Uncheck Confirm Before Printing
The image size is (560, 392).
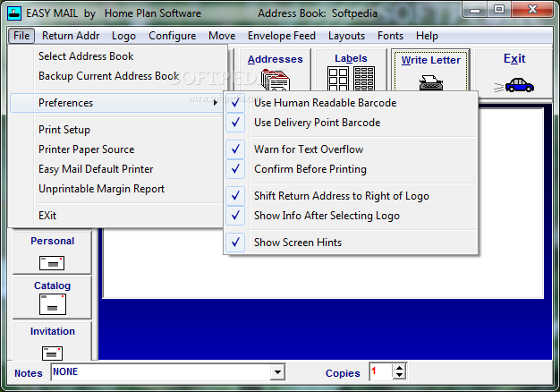tap(351, 169)
